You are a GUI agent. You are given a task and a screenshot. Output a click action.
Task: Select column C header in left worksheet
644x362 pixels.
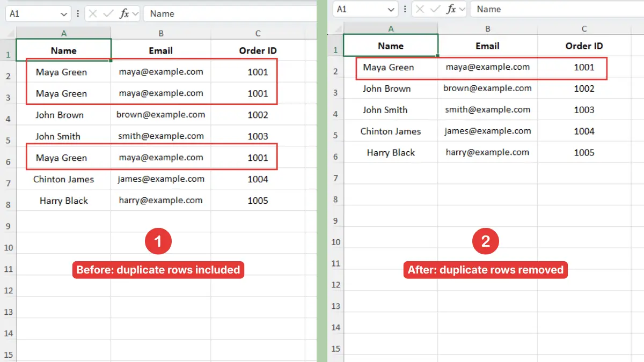258,34
